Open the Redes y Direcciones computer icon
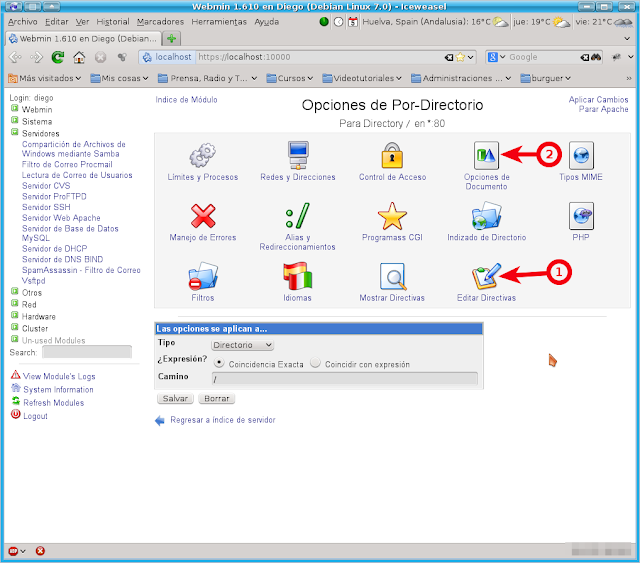Viewport: 640px width, 563px height. tap(298, 155)
